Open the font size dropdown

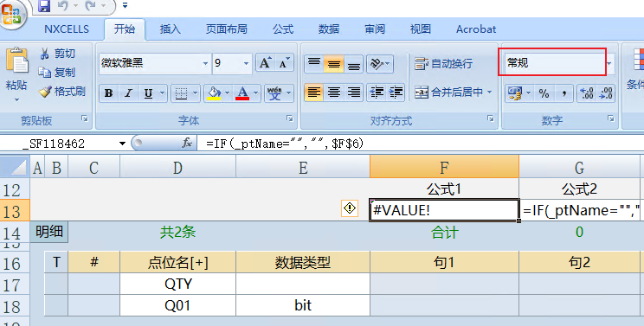(x=246, y=63)
